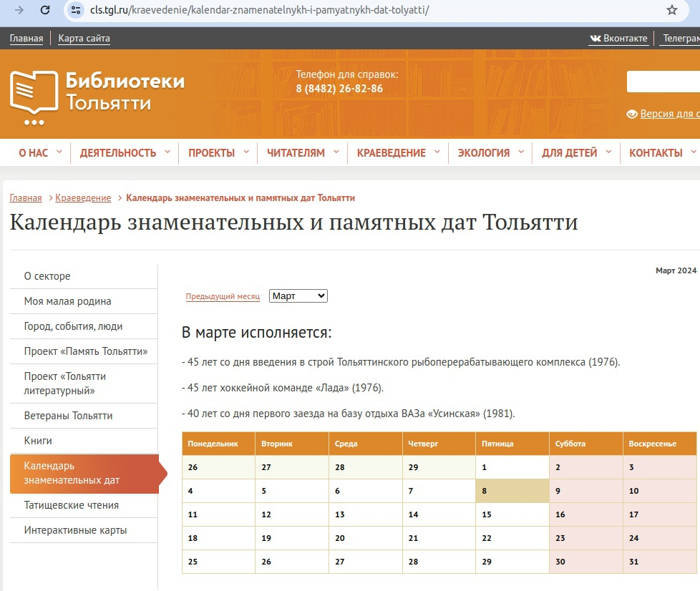Viewport: 700px width, 591px height.
Task: Open sidebar item Книги
Action: tap(84, 441)
